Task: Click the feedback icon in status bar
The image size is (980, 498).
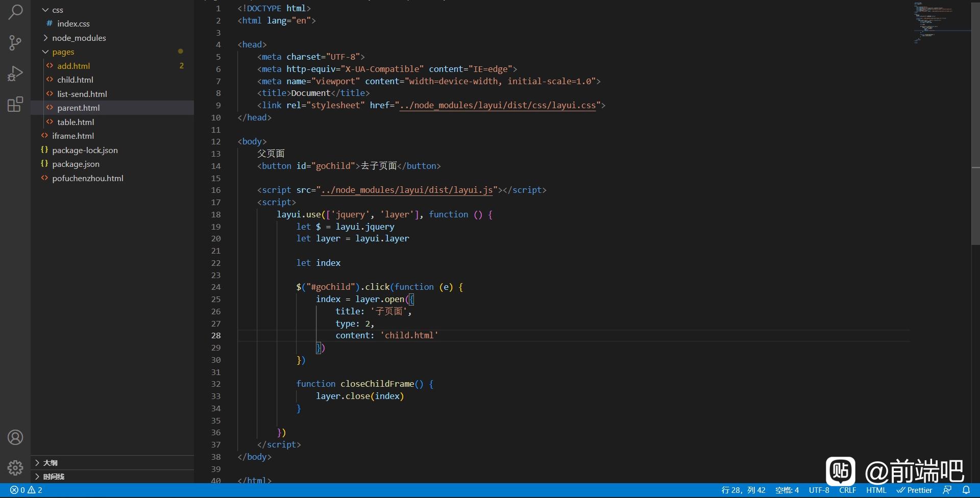Action: point(947,490)
